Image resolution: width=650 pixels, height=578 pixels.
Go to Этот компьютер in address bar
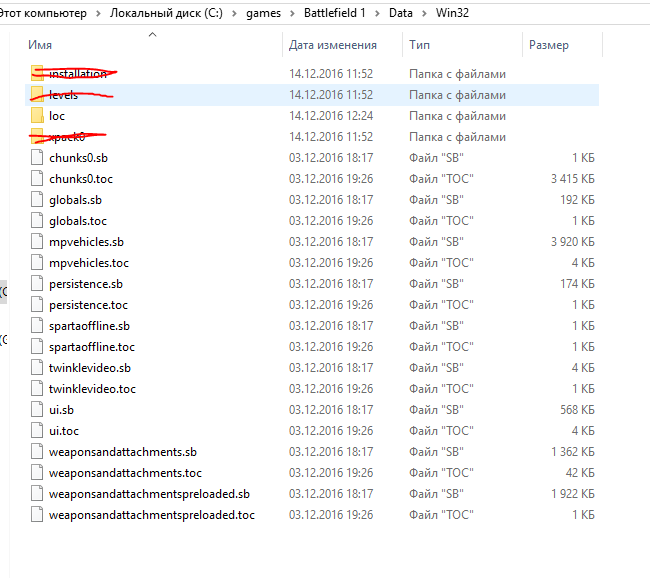tap(43, 13)
